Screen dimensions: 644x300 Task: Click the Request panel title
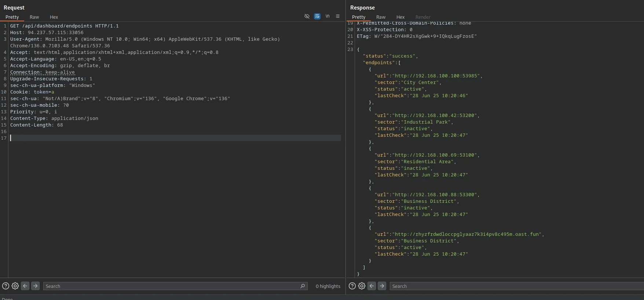(x=14, y=8)
